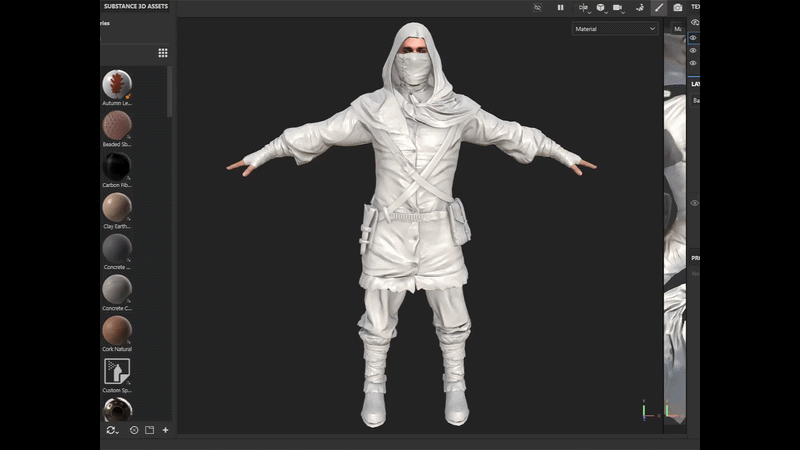The width and height of the screenshot is (800, 450).
Task: Click the camera video icon
Action: point(617,7)
